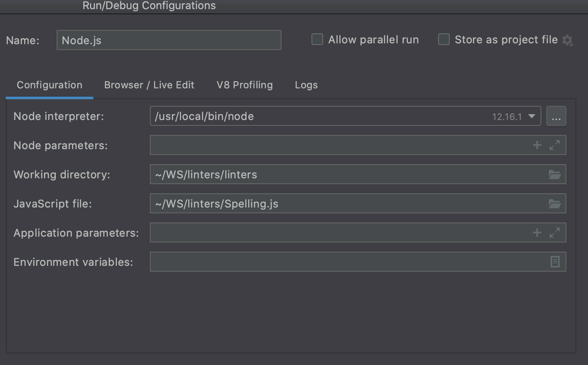
Task: Click the add (+) icon in Node parameters
Action: pos(536,145)
